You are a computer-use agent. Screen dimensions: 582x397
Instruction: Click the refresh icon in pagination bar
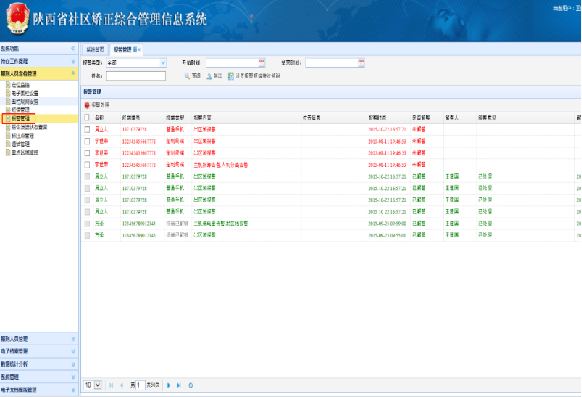tap(190, 385)
